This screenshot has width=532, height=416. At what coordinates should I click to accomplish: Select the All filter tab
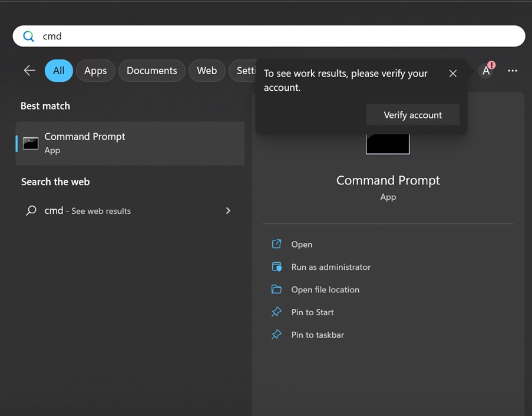(x=59, y=71)
